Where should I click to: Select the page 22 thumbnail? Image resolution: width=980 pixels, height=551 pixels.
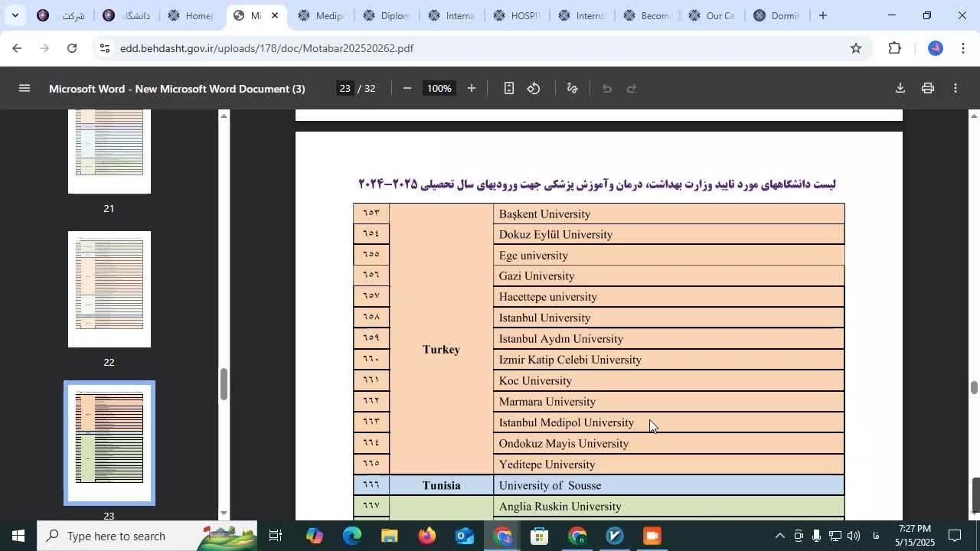pos(109,289)
